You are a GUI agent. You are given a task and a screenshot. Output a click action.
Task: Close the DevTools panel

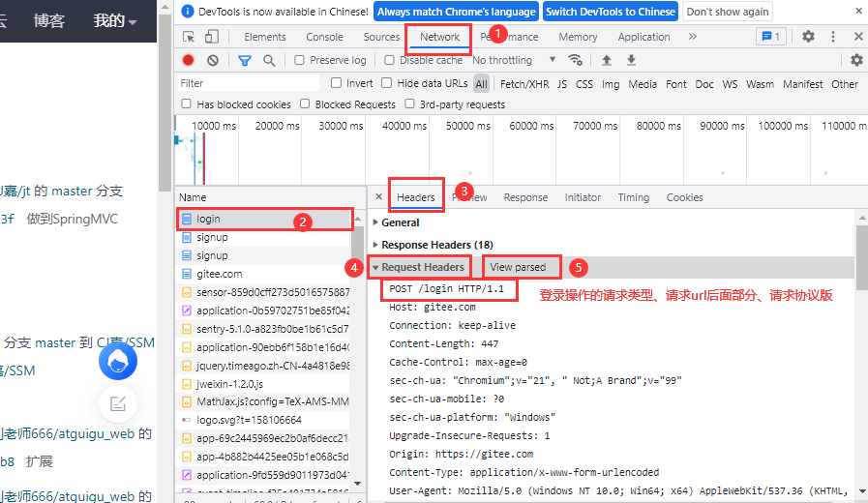858,37
